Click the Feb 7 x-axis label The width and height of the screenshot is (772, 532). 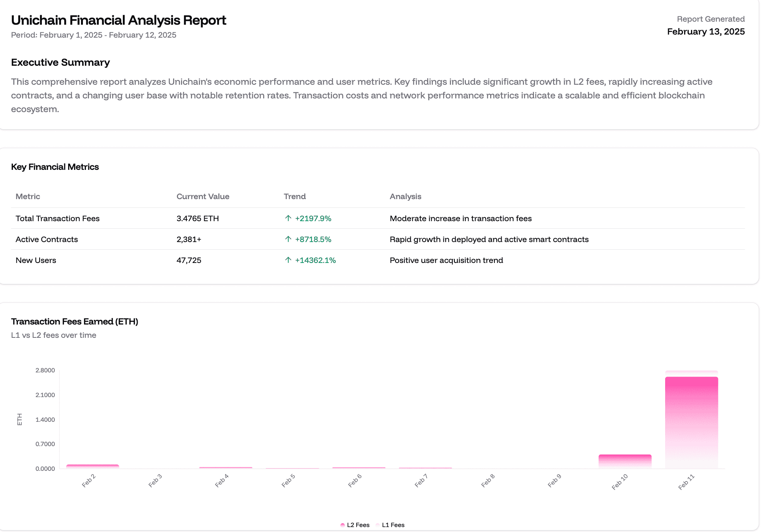point(421,481)
